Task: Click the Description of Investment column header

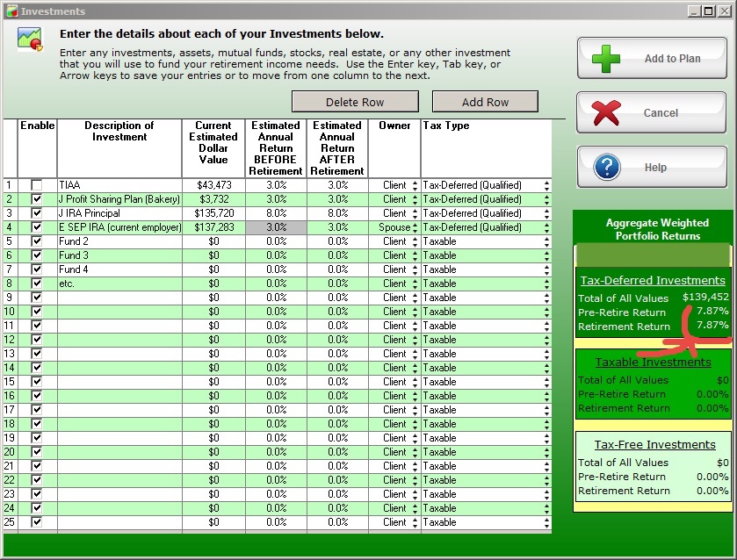Action: [119, 148]
